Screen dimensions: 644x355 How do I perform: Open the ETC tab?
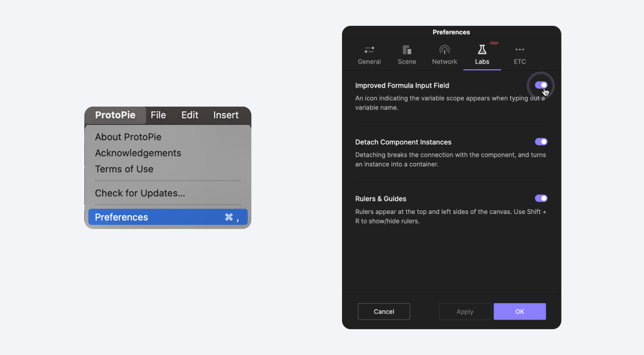520,55
